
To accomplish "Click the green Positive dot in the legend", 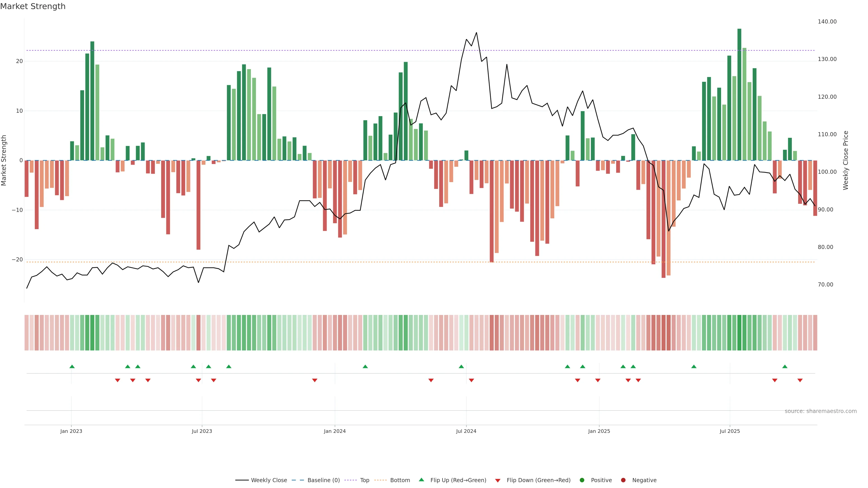I will click(582, 480).
